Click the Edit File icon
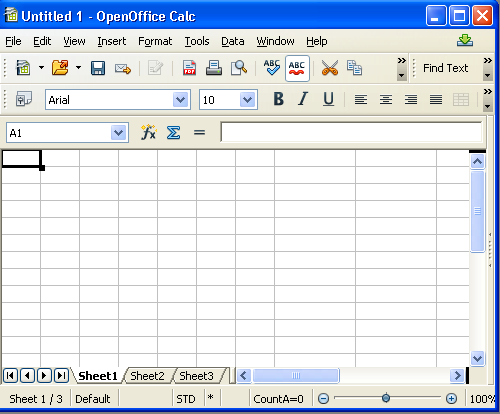 (155, 68)
